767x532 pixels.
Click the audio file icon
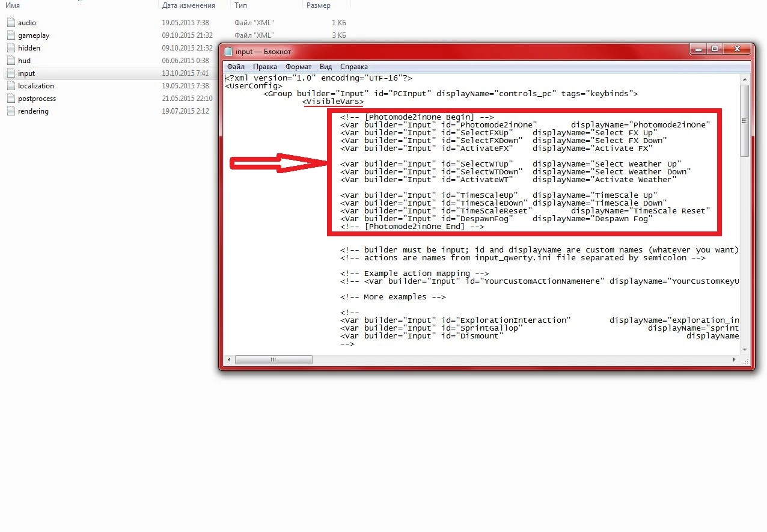click(x=10, y=23)
